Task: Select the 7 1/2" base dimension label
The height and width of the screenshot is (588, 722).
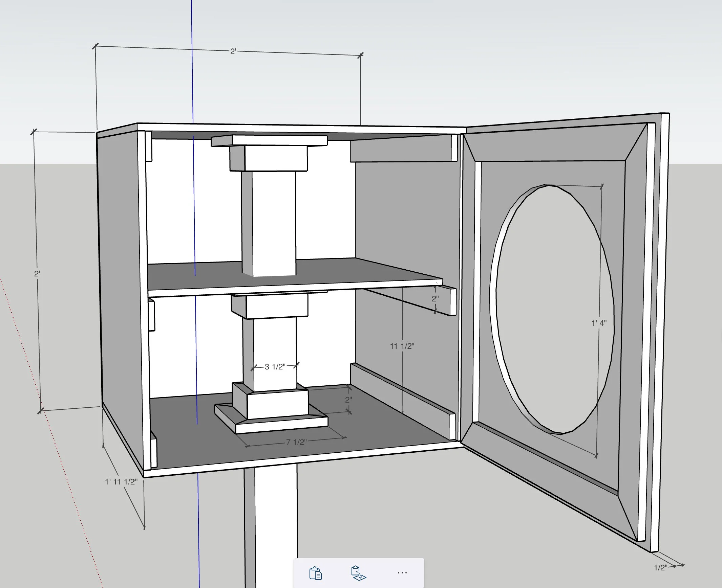Action: 296,442
